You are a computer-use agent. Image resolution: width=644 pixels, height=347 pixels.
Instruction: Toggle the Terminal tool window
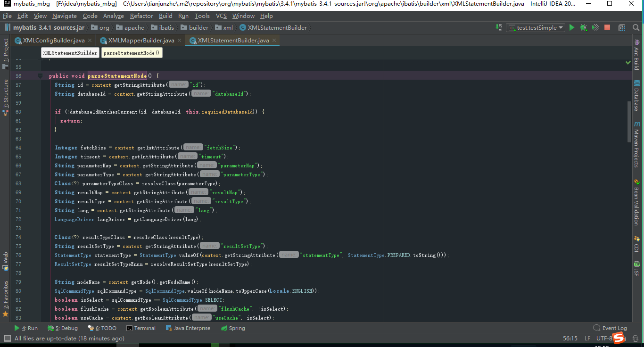[x=141, y=328]
